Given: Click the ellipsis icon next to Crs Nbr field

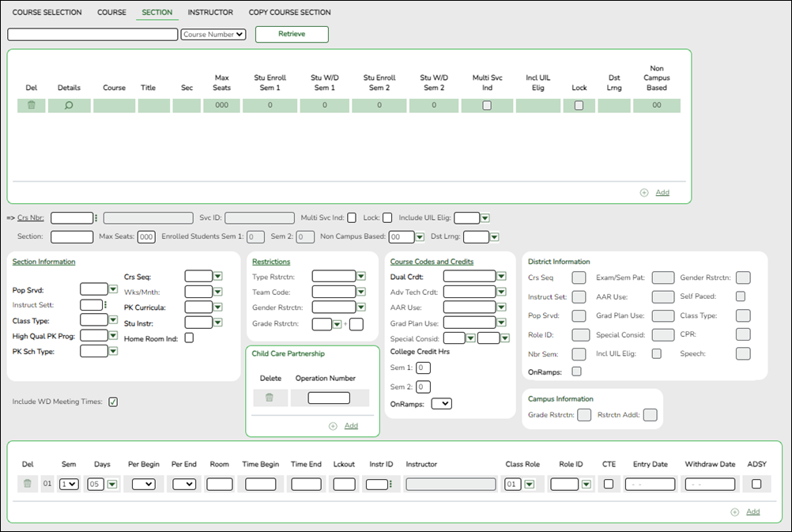Looking at the screenshot, I should tap(96, 218).
